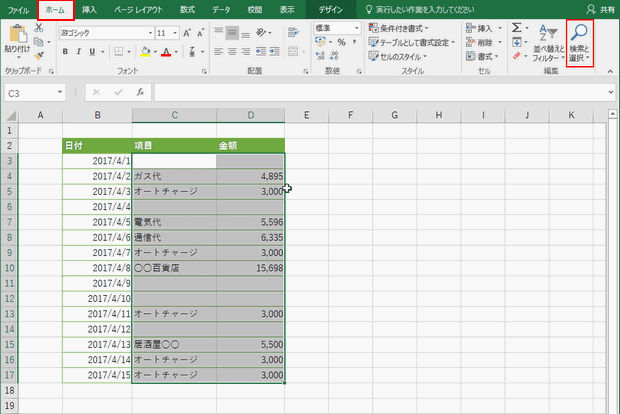620x414 pixels.
Task: Click the Name Box showing C3
Action: [x=35, y=93]
